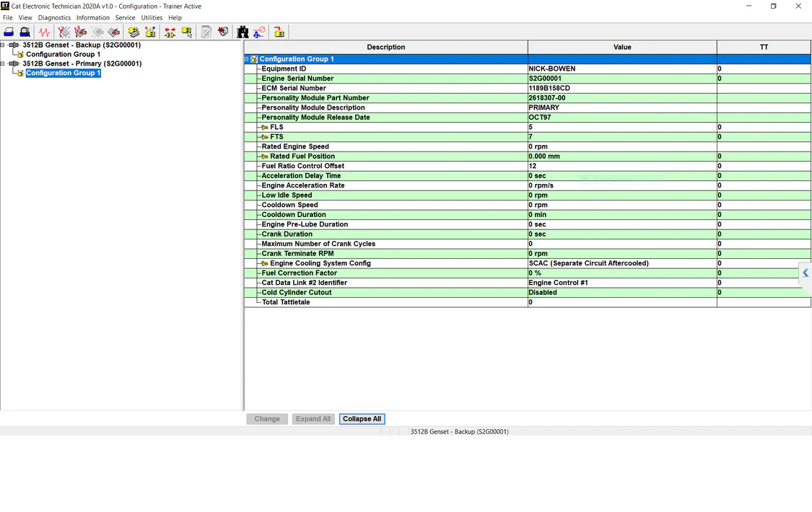
Task: Click the Print toolbar icon
Action: point(9,32)
